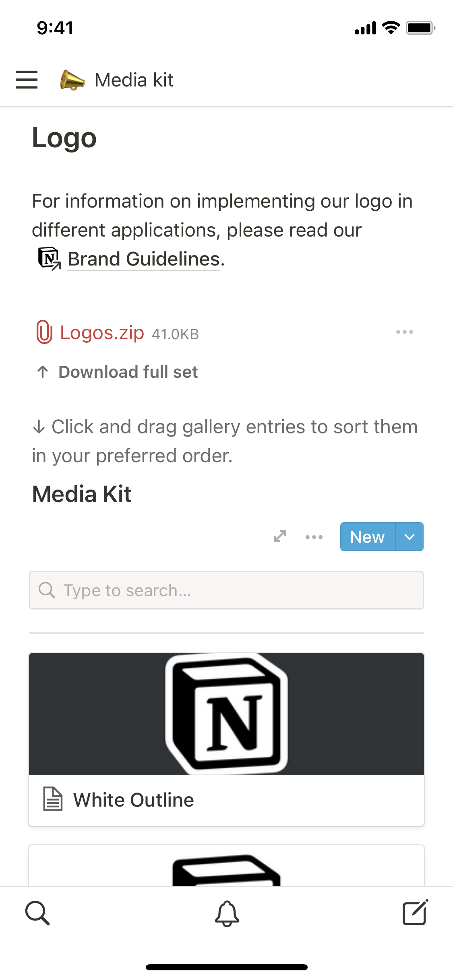This screenshot has width=453, height=980.
Task: Focus the Type to search field
Action: click(x=226, y=590)
